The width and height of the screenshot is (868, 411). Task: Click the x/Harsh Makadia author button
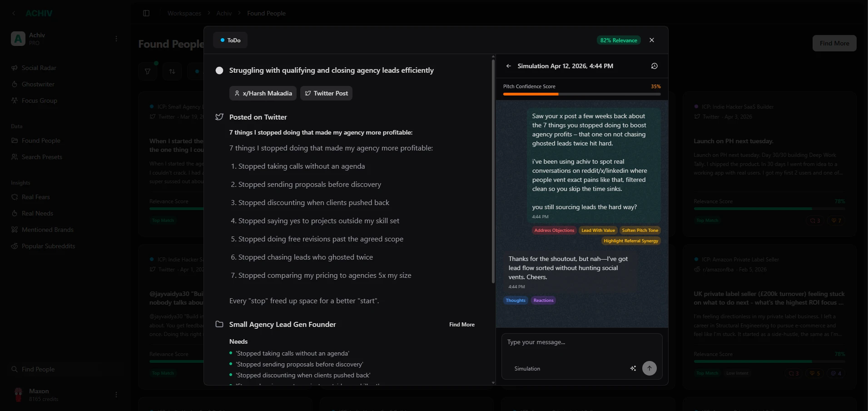point(263,93)
